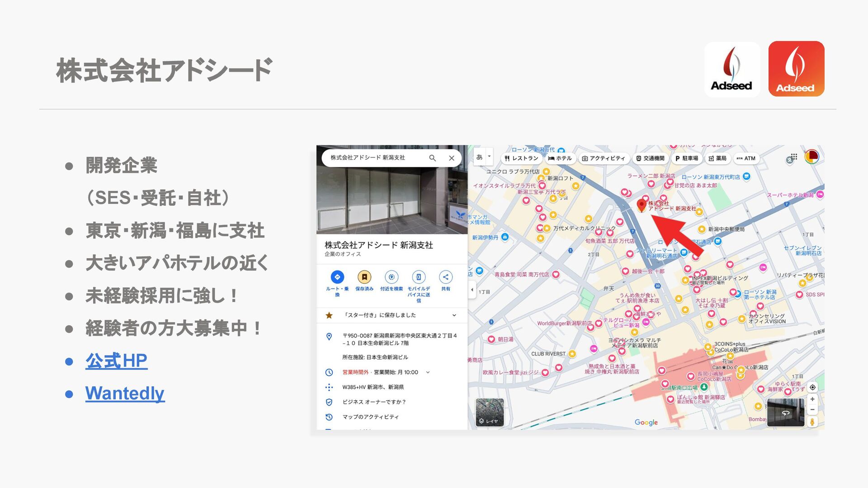Click the red pin for アドシード 新潟支社
The image size is (868, 488).
coord(641,205)
